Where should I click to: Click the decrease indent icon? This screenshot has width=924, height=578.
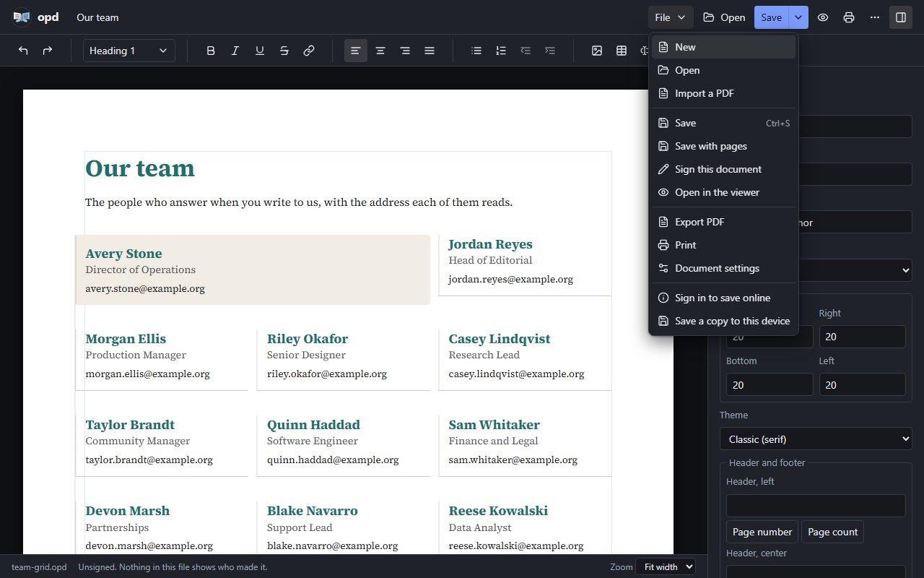pos(526,51)
